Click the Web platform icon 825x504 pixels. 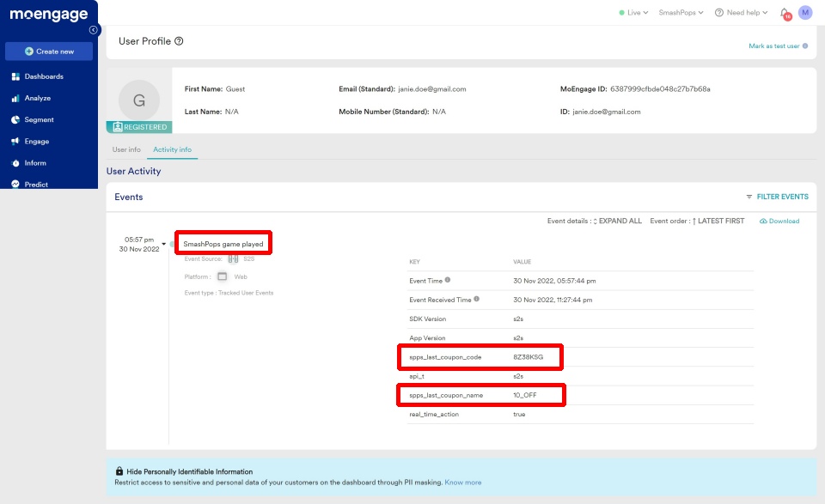coord(222,276)
